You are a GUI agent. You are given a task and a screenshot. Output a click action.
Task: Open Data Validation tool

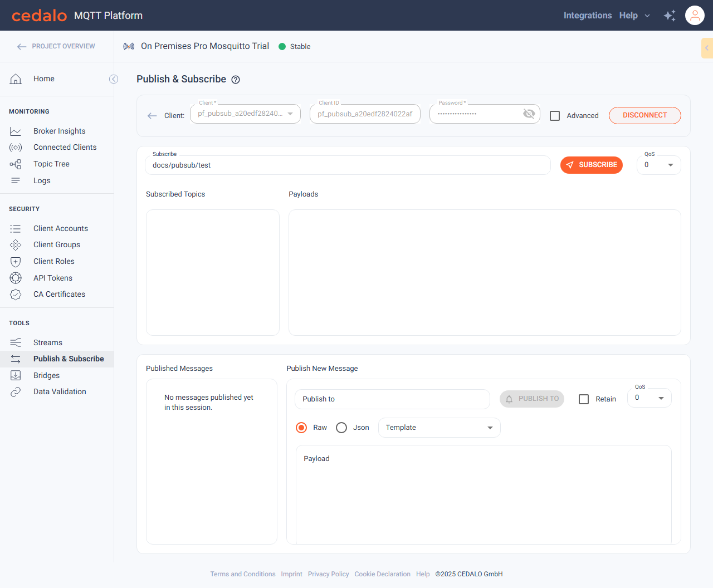click(x=60, y=392)
